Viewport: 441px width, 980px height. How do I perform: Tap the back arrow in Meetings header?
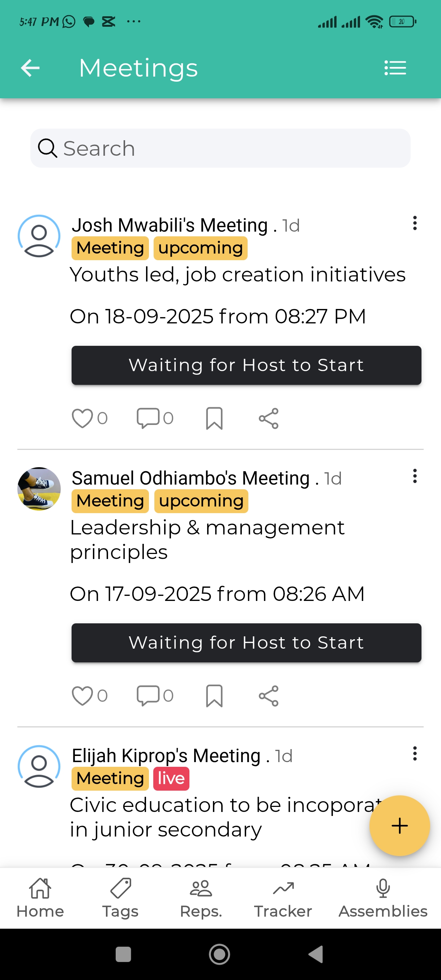pos(30,68)
